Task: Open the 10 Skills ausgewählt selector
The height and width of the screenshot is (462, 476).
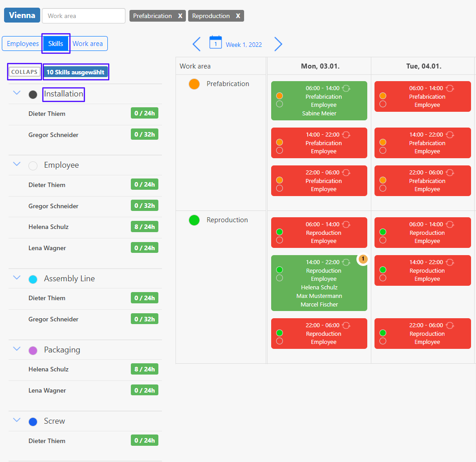Action: coord(75,72)
